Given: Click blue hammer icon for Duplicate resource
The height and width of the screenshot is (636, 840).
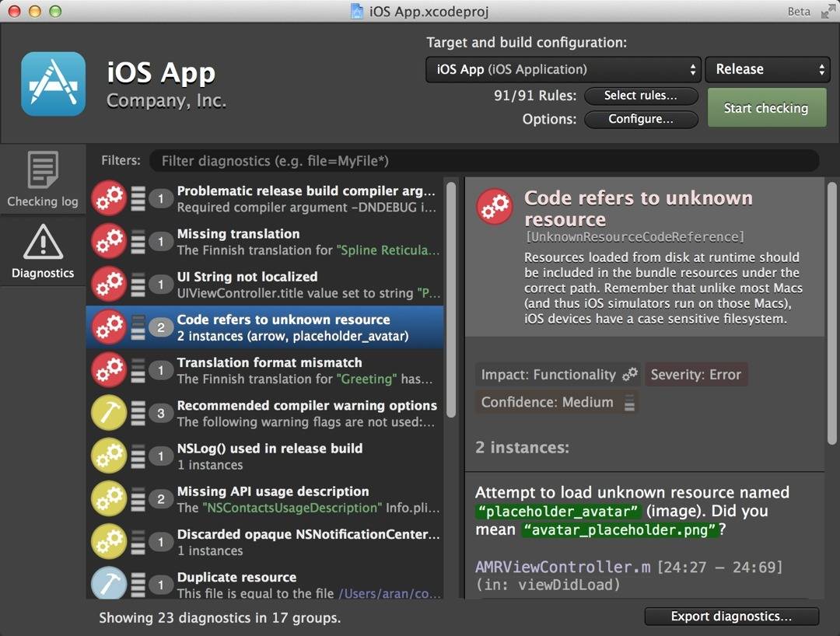Looking at the screenshot, I should [109, 584].
